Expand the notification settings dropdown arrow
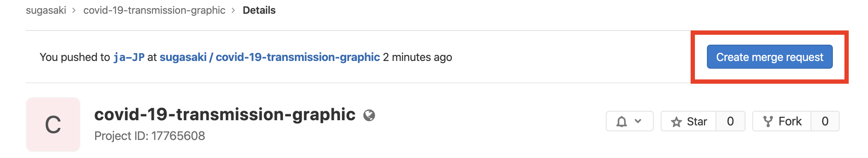Screen dimensions: 868x158 point(638,121)
